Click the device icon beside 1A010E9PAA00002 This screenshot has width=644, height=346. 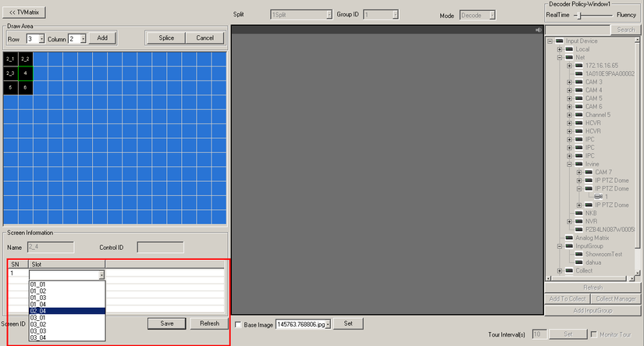pyautogui.click(x=578, y=74)
